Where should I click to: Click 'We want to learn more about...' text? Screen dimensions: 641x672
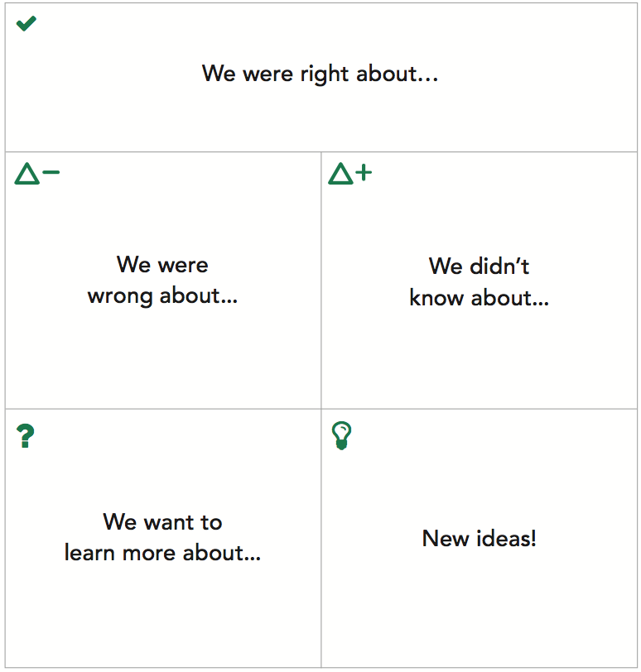tap(162, 537)
